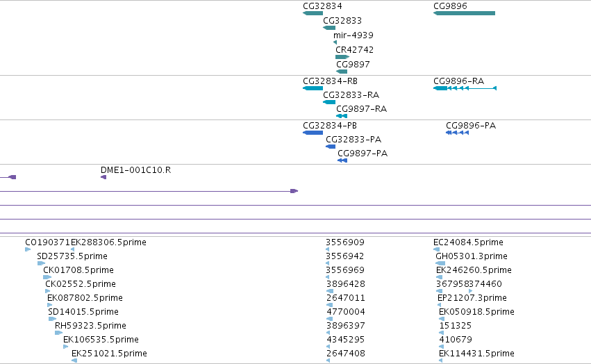The image size is (591, 364).
Task: Click the 4770004 feature arrow
Action: (x=330, y=319)
